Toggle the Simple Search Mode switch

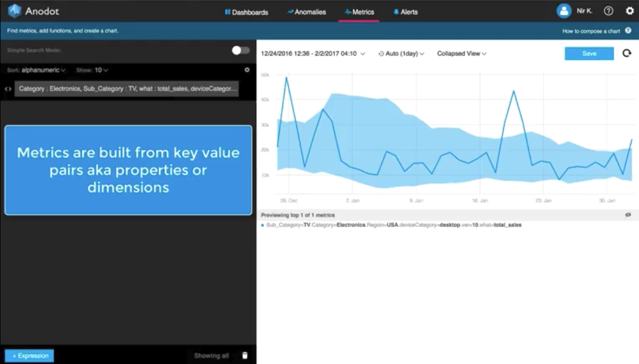[240, 50]
